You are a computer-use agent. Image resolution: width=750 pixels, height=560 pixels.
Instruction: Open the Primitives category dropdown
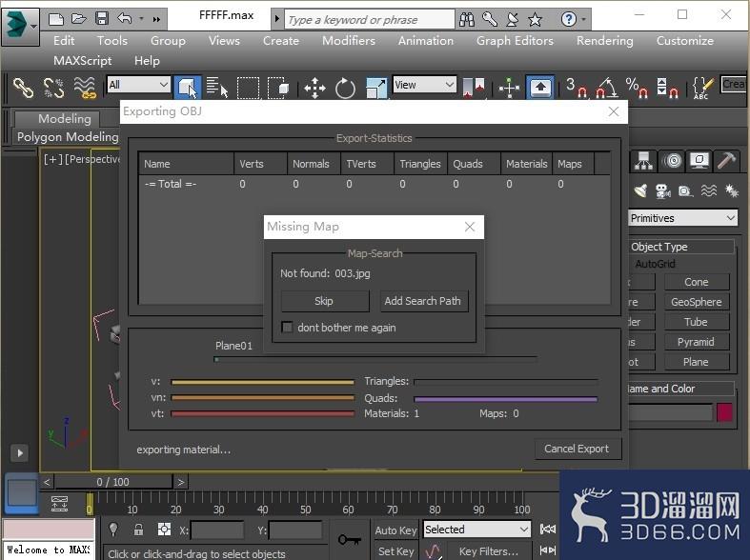pos(682,218)
